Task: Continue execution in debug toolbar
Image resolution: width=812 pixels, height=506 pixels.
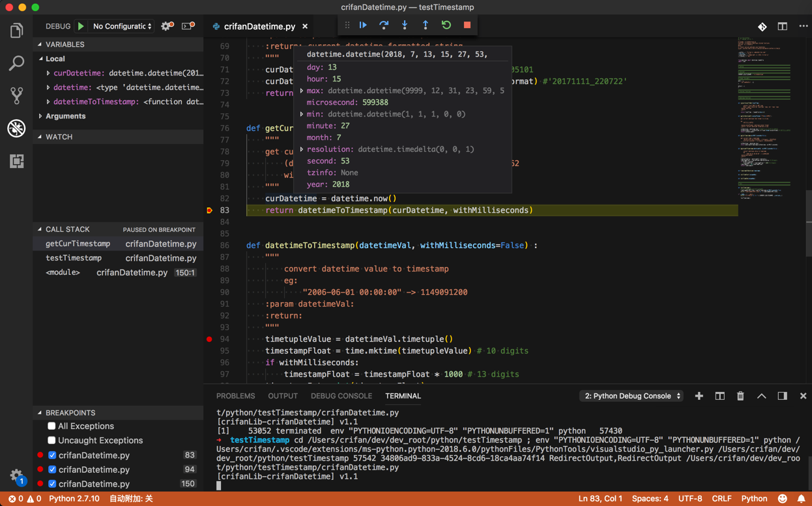Action: pos(363,25)
